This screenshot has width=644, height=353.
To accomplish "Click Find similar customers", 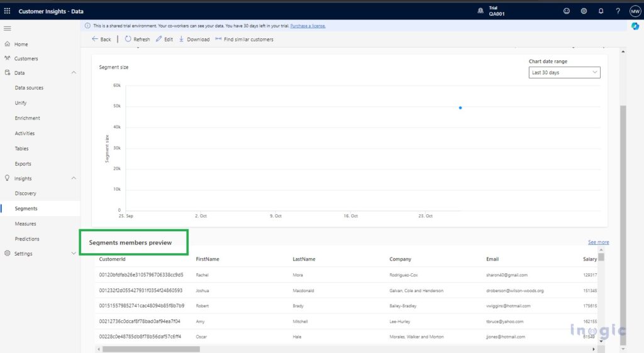I will coord(244,40).
